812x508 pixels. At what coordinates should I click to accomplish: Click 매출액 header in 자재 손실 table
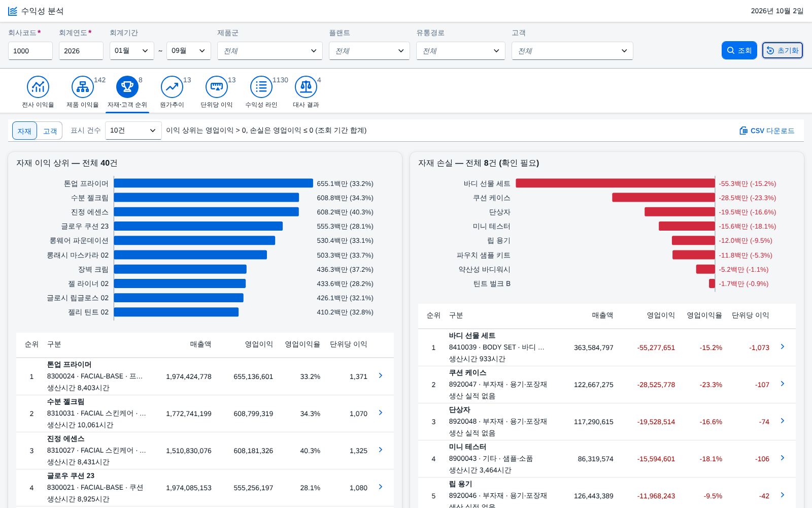[602, 315]
